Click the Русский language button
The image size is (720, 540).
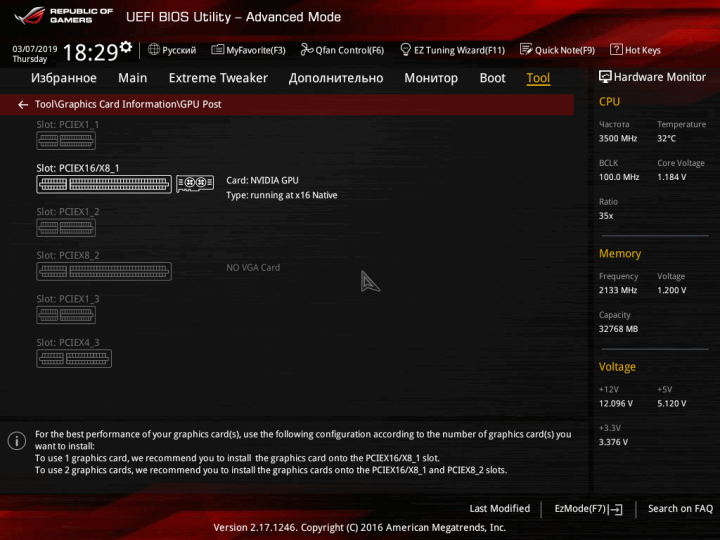point(179,50)
